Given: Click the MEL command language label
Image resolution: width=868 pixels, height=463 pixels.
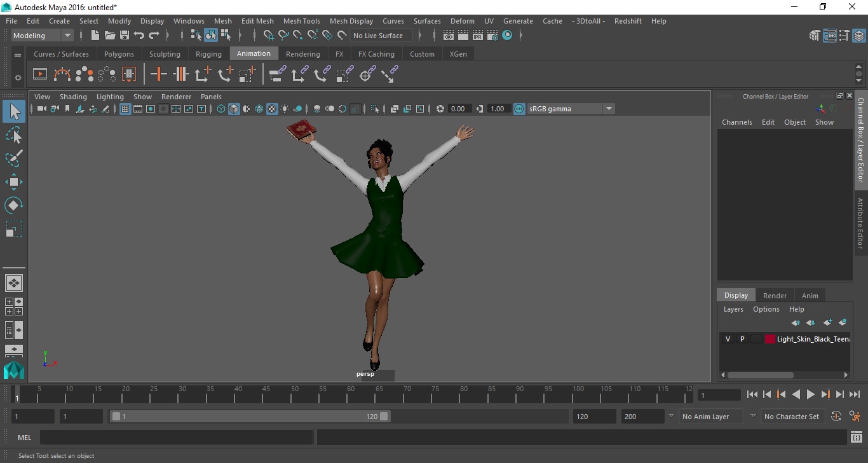Looking at the screenshot, I should 24,437.
